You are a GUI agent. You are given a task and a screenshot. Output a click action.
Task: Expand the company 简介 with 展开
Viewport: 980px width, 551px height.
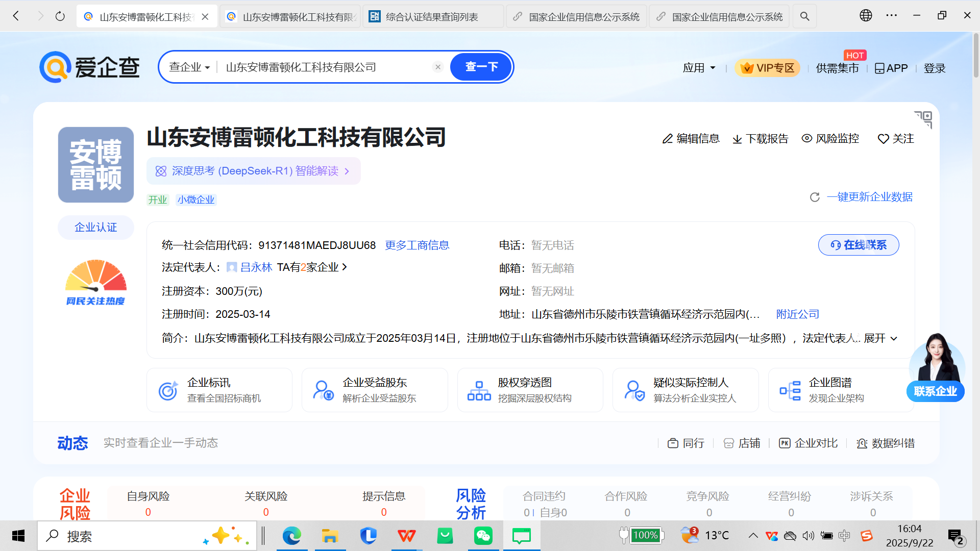880,338
